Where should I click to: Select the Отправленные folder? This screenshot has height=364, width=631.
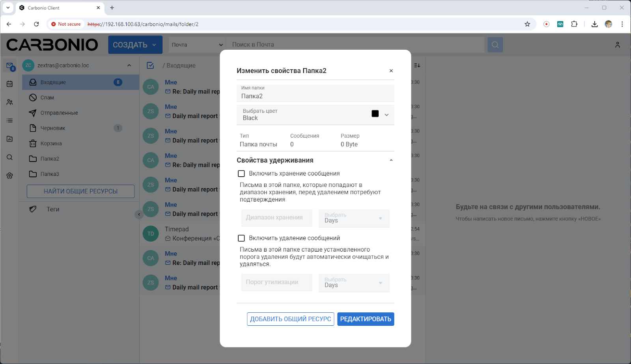click(x=80, y=113)
